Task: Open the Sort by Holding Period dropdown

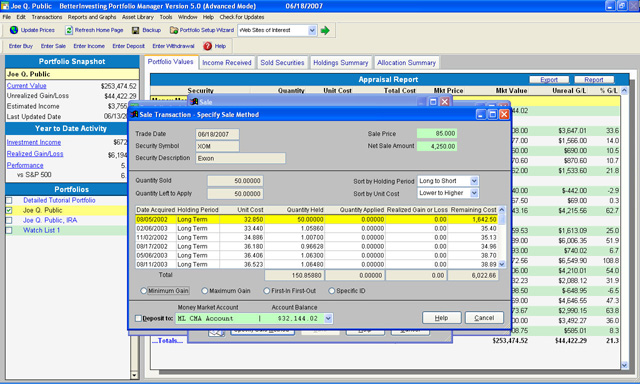Action: coord(474,181)
